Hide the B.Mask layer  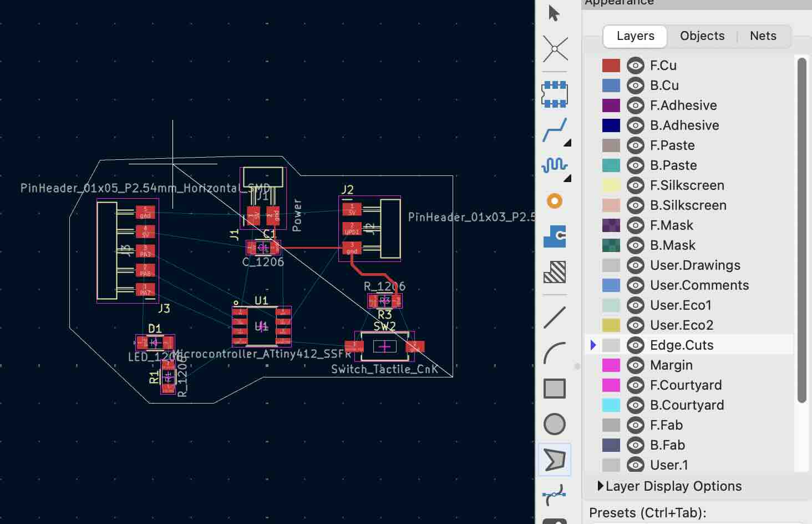(x=636, y=245)
